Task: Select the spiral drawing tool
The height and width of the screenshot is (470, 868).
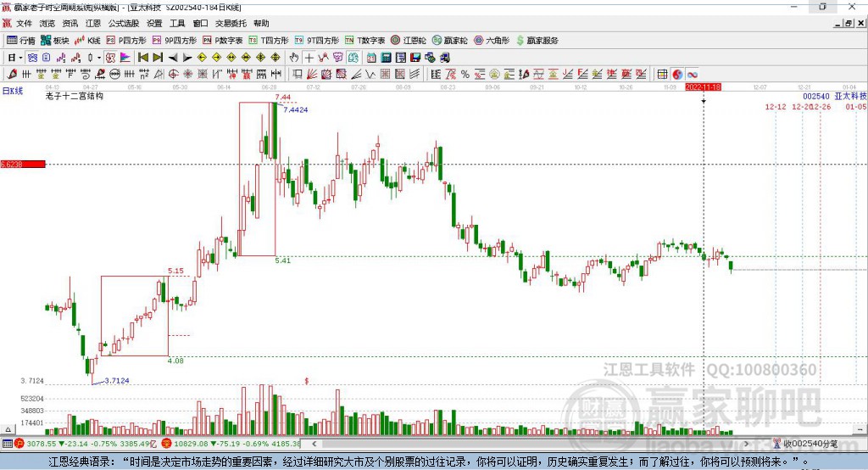Action: coord(86,75)
